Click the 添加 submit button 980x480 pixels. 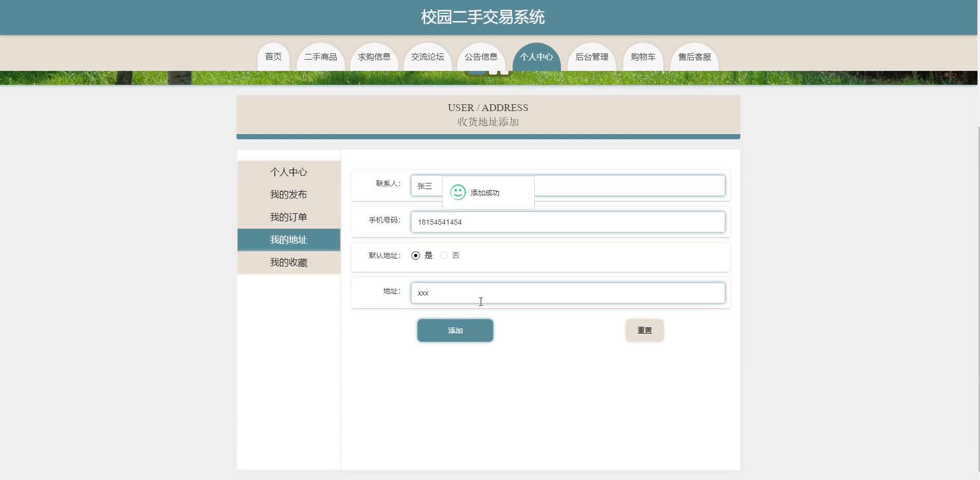coord(455,330)
